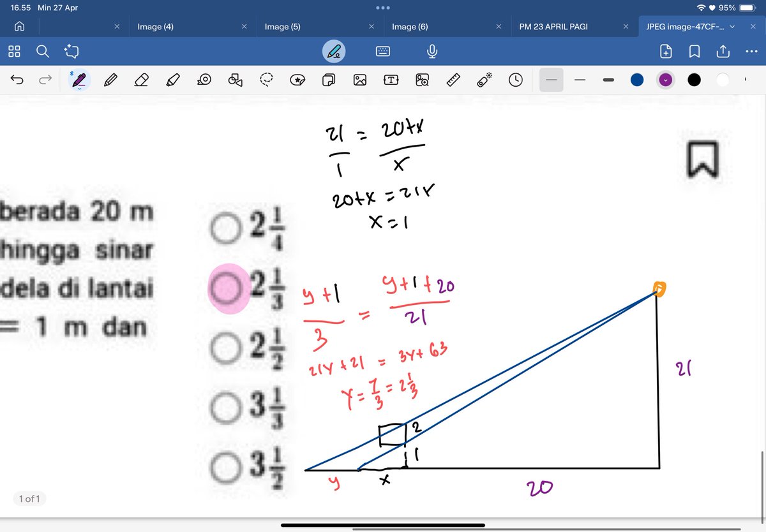Select the laser pointer tool

pyautogui.click(x=484, y=80)
